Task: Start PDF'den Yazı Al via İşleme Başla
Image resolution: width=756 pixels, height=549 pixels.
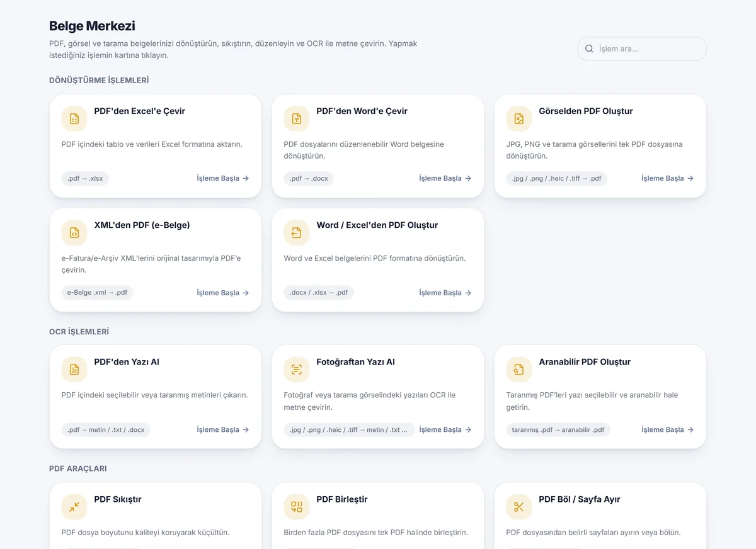Action: [x=223, y=429]
